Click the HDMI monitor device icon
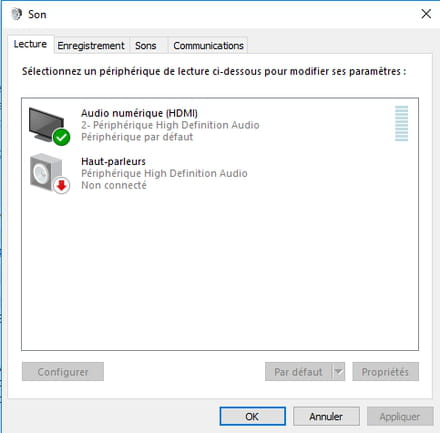 click(x=47, y=124)
